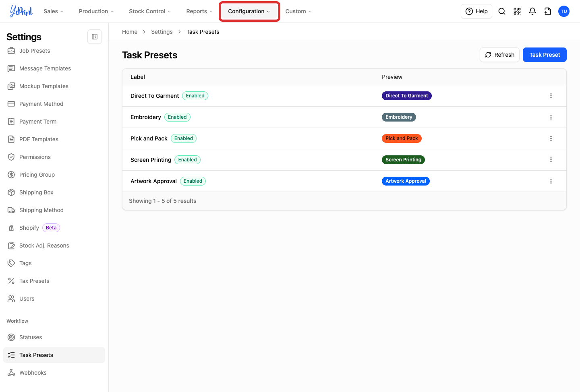
Task: Click the Mockup Templates icon
Action: (11, 86)
